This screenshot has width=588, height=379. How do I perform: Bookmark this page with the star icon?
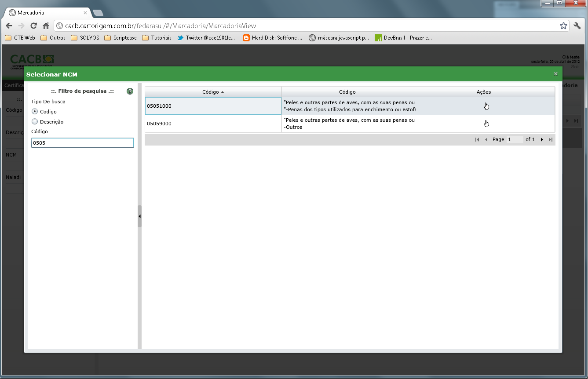[563, 26]
